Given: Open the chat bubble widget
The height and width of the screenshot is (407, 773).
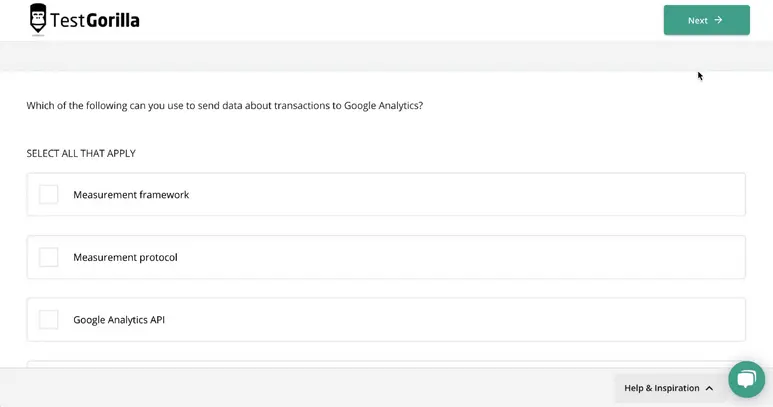Looking at the screenshot, I should pos(746,379).
